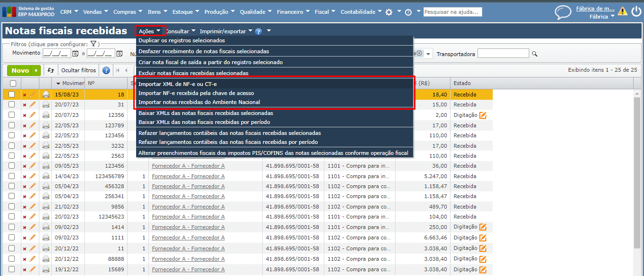The width and height of the screenshot is (644, 276).
Task: Toggle the select-all checkbox in table header
Action: coord(12,84)
